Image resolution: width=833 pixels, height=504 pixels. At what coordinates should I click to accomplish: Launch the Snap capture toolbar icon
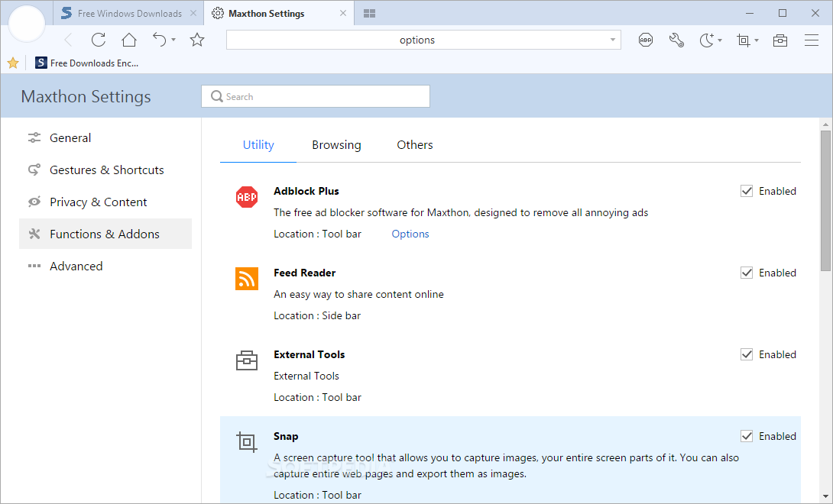(744, 40)
